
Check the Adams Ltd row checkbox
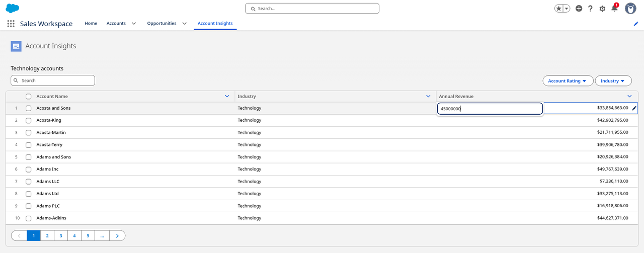(29, 194)
